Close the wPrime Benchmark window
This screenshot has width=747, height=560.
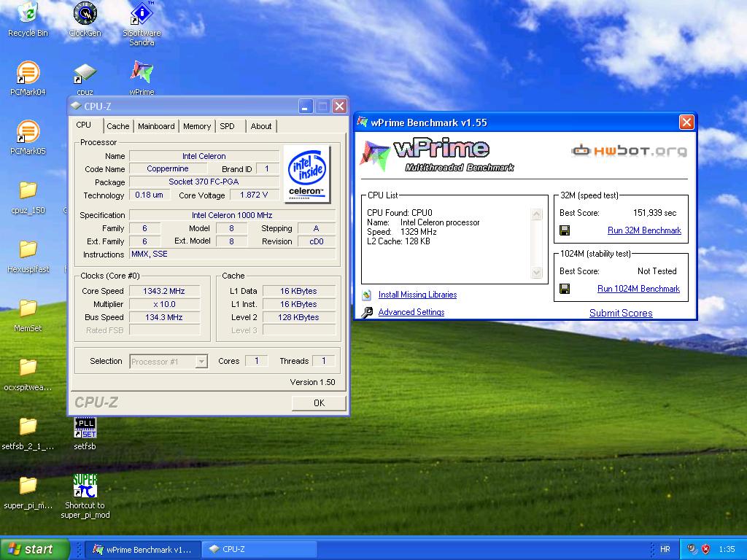[x=686, y=122]
